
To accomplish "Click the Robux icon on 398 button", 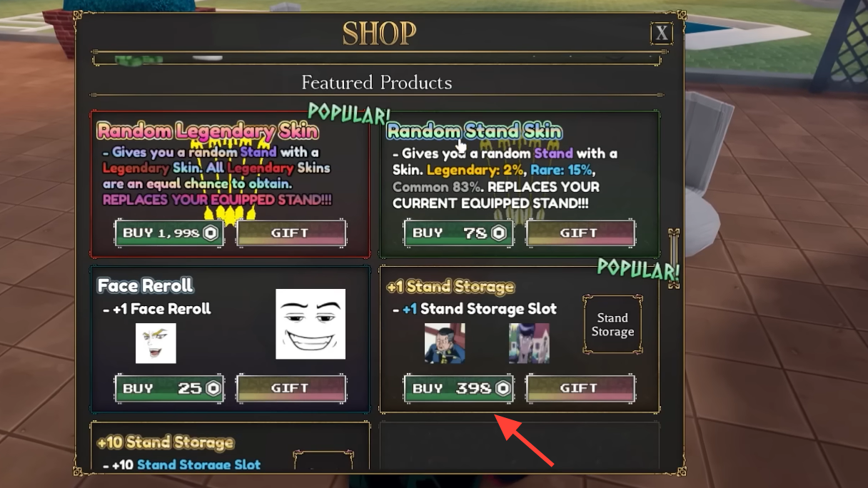I will (503, 389).
